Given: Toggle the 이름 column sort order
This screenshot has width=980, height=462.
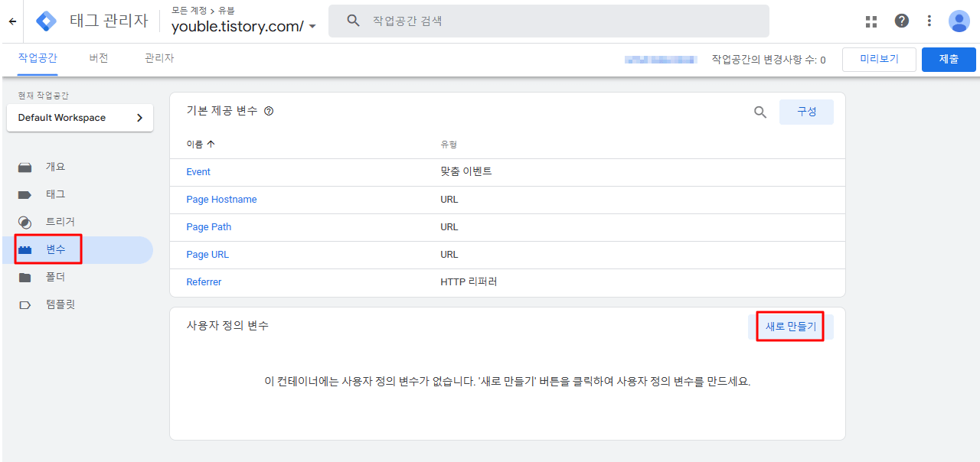Looking at the screenshot, I should click(x=198, y=143).
